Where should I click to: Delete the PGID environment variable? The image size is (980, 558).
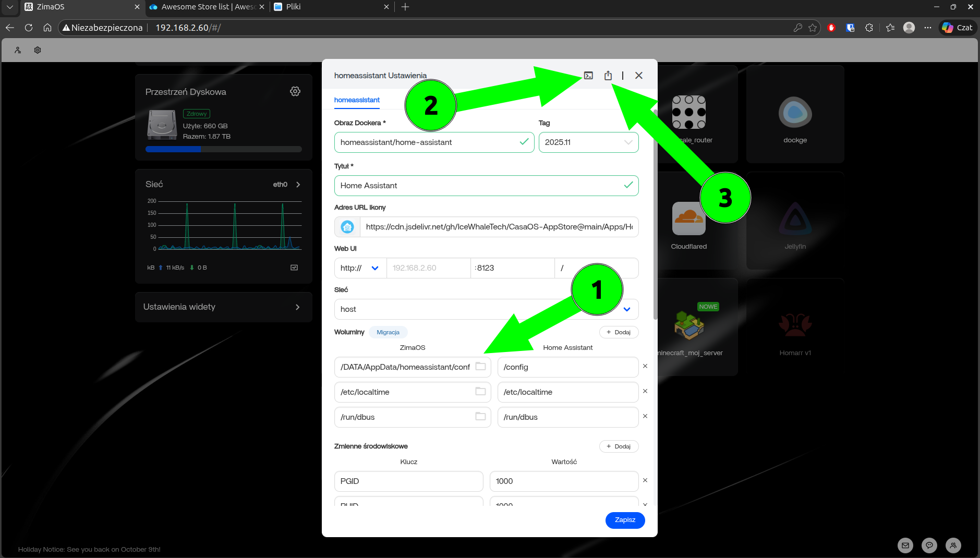645,480
